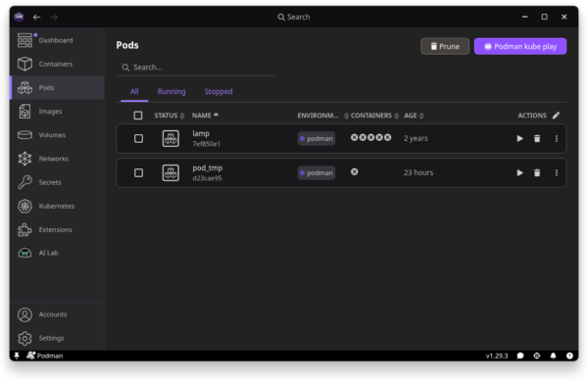The height and width of the screenshot is (380, 588).
Task: Start the pod_tmp pod
Action: coord(519,172)
